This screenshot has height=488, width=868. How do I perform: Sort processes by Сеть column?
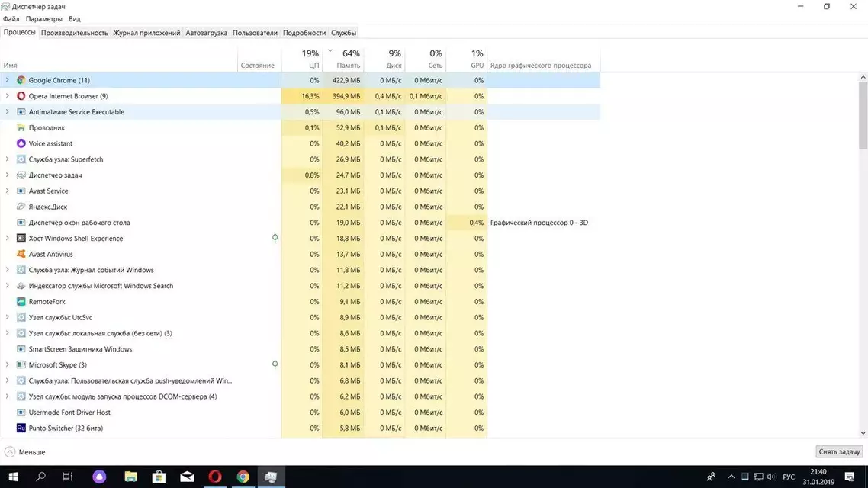425,59
